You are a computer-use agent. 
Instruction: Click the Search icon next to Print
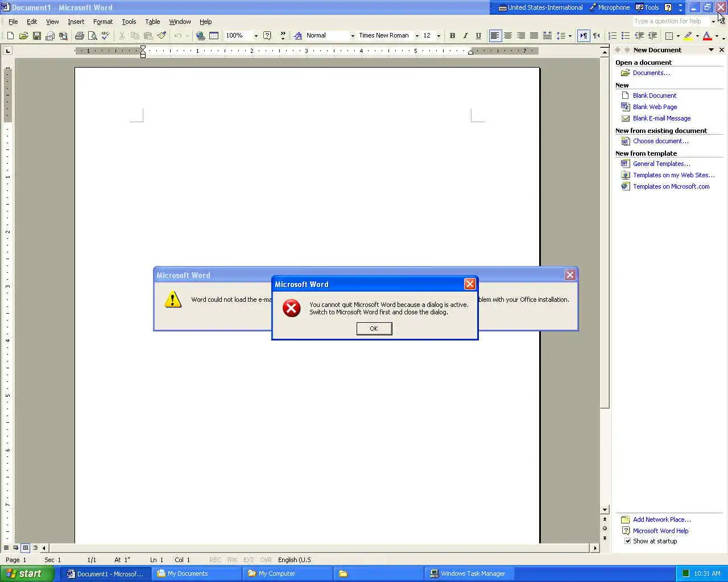(x=63, y=36)
